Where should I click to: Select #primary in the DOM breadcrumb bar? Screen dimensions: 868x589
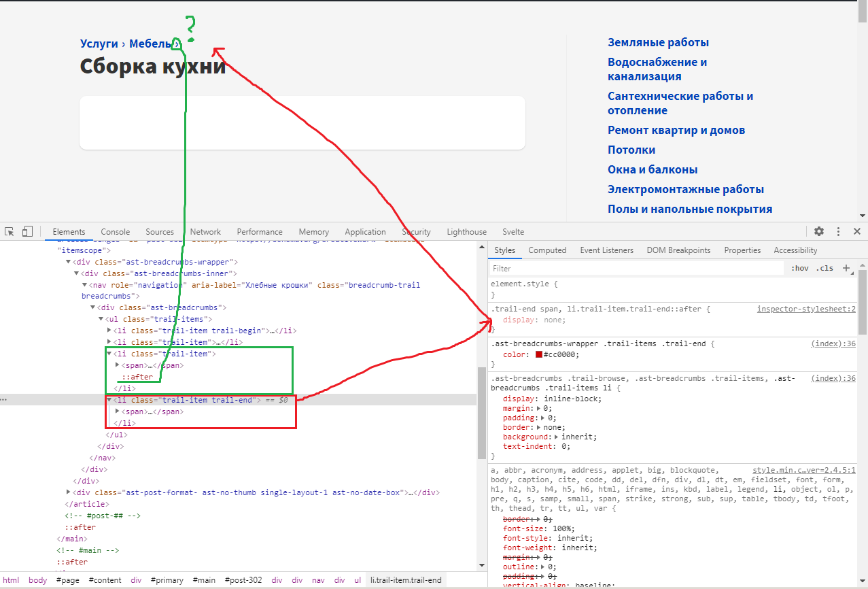coord(167,580)
